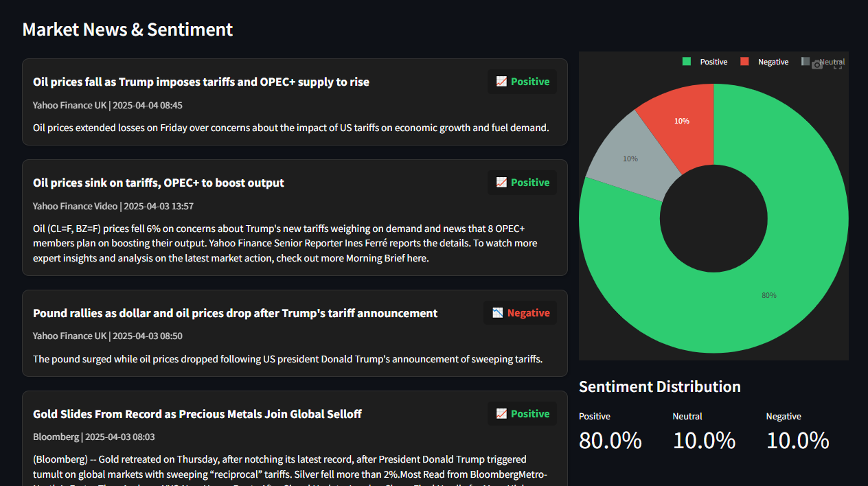Toggle the Positive legend entry
The image size is (868, 486).
point(714,62)
